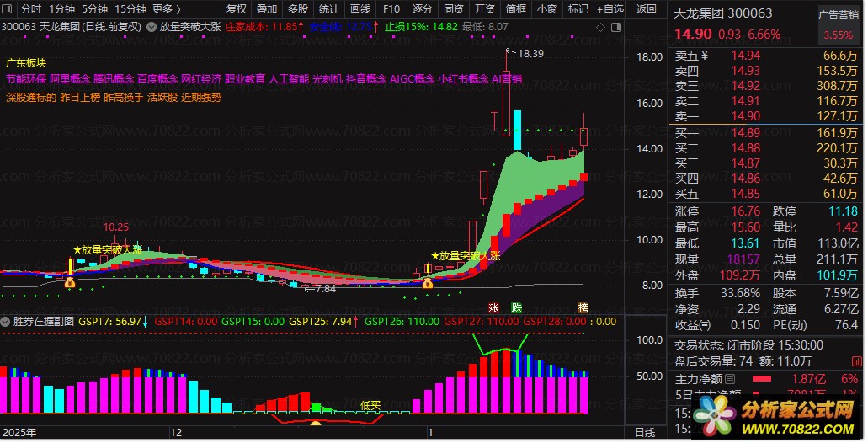Open the 小窗 mini window

547,9
